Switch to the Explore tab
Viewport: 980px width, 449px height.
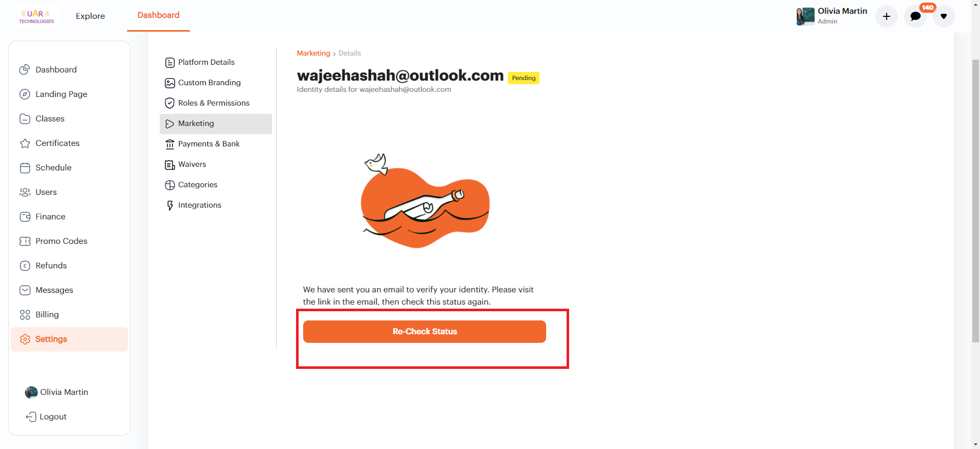click(90, 16)
